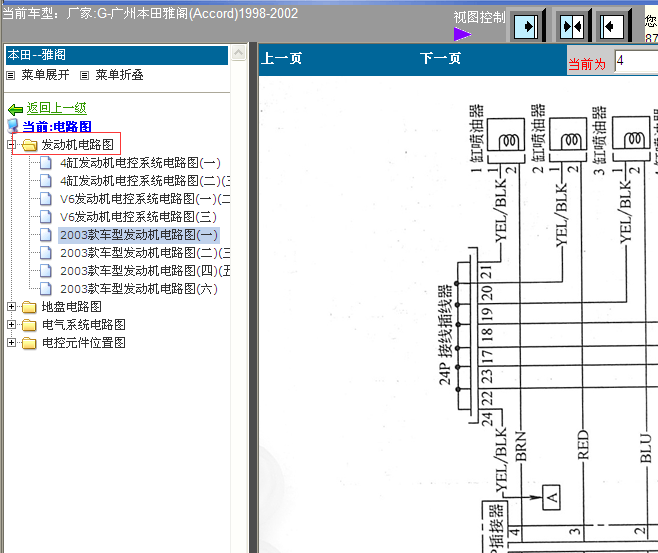Click the current page number field
The image size is (658, 553).
click(x=636, y=61)
